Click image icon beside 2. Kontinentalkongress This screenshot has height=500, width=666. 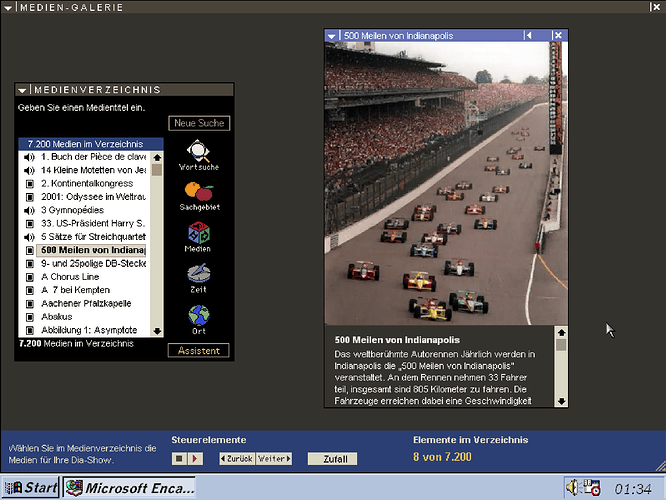pyautogui.click(x=30, y=184)
